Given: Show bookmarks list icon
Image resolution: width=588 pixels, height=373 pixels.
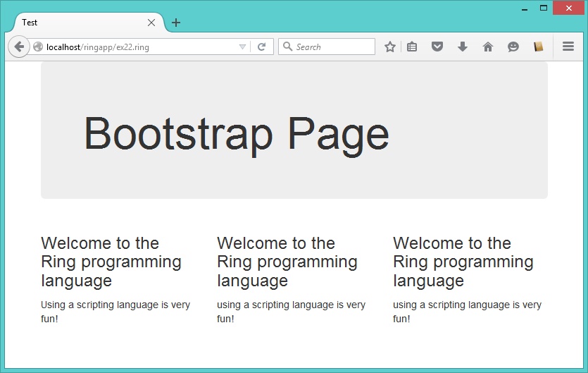Looking at the screenshot, I should coord(413,47).
